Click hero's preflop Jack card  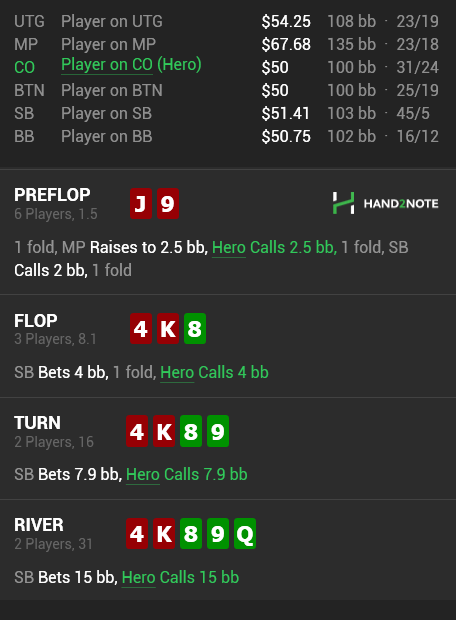[141, 204]
